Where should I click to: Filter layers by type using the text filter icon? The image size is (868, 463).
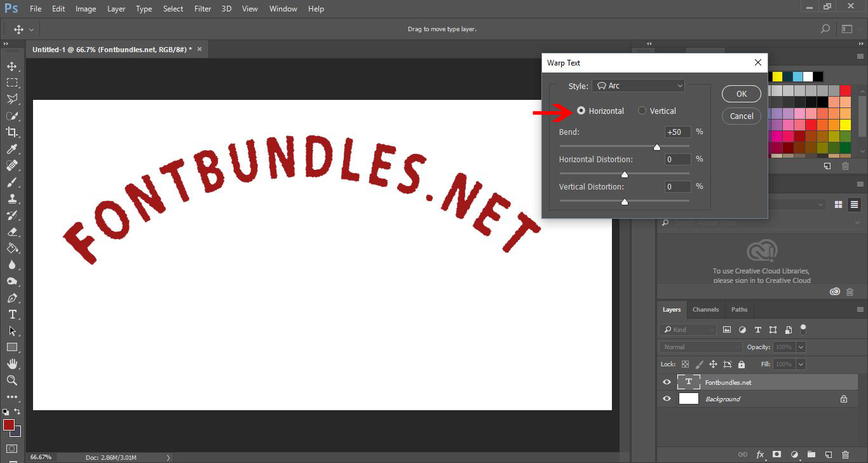pyautogui.click(x=757, y=329)
